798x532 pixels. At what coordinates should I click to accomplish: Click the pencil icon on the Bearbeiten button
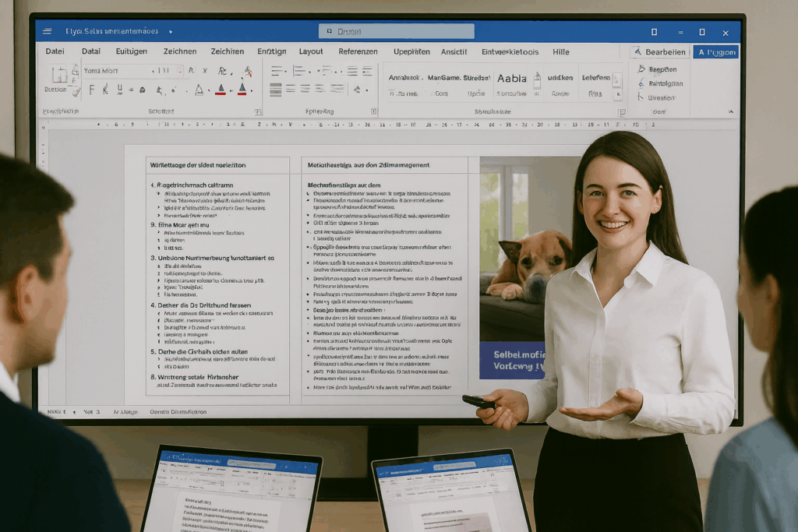point(637,52)
